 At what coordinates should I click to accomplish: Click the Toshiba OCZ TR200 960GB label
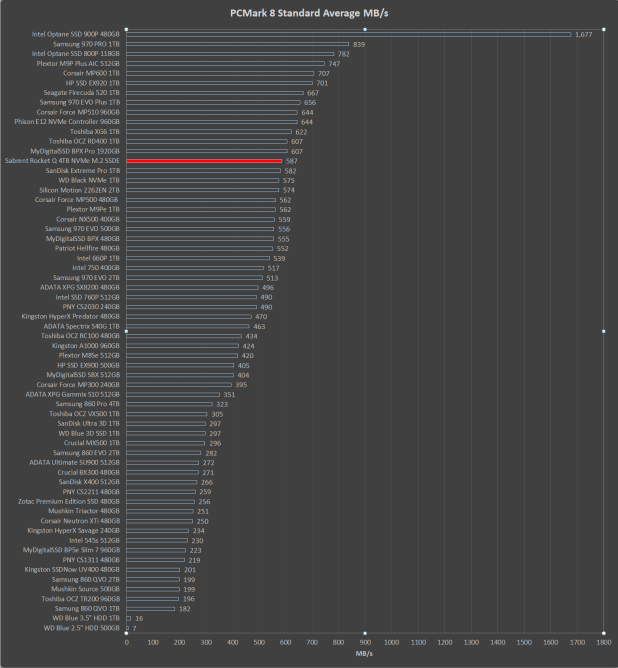point(80,599)
